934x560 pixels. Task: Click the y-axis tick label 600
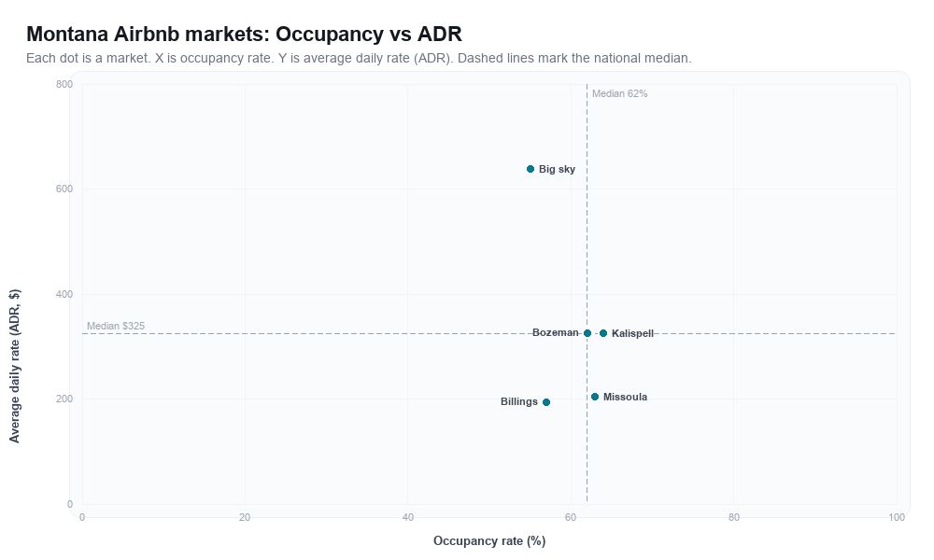(64, 189)
